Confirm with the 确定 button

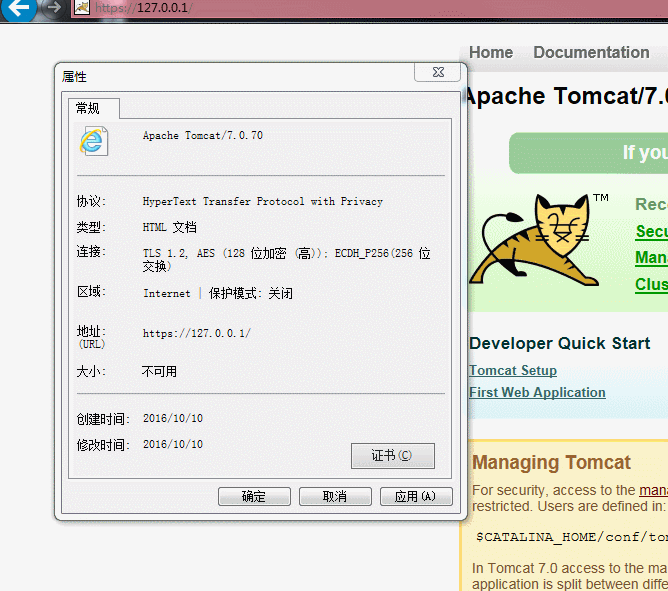coord(254,496)
